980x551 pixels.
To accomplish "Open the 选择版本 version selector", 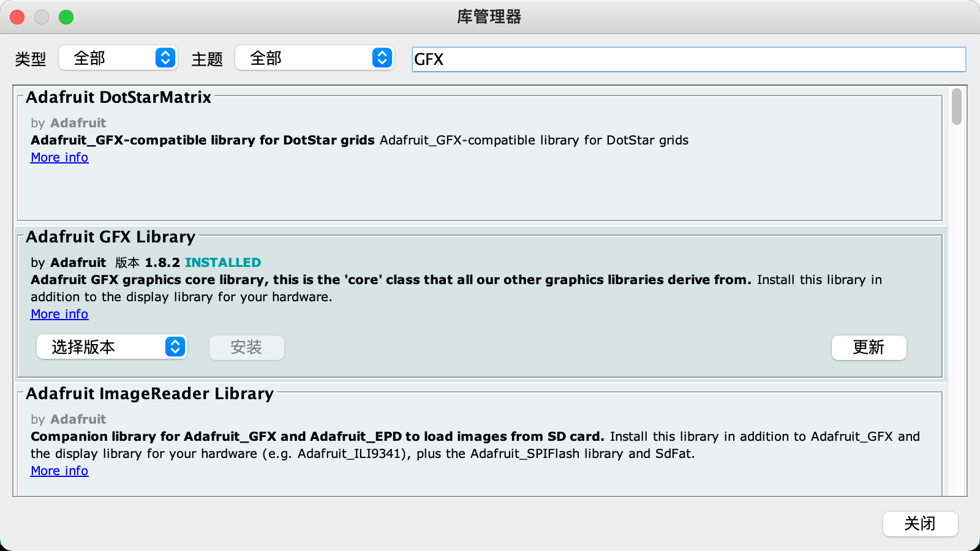I will tap(111, 347).
